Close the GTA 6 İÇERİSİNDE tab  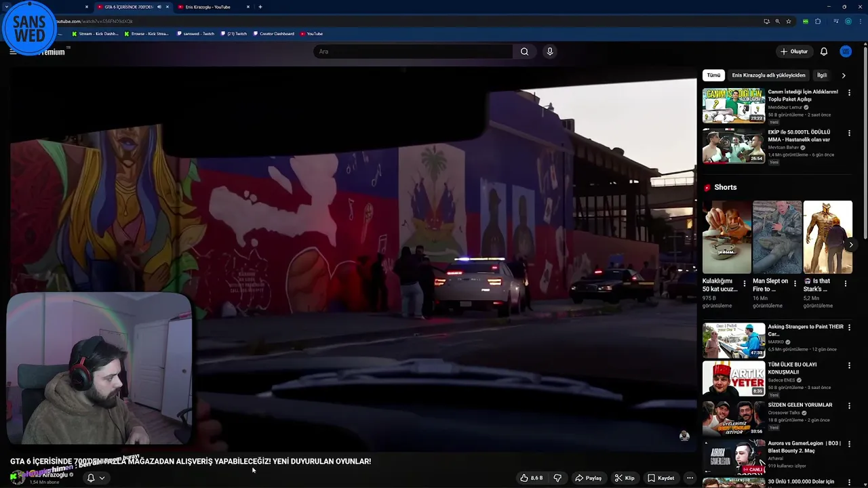coord(167,7)
